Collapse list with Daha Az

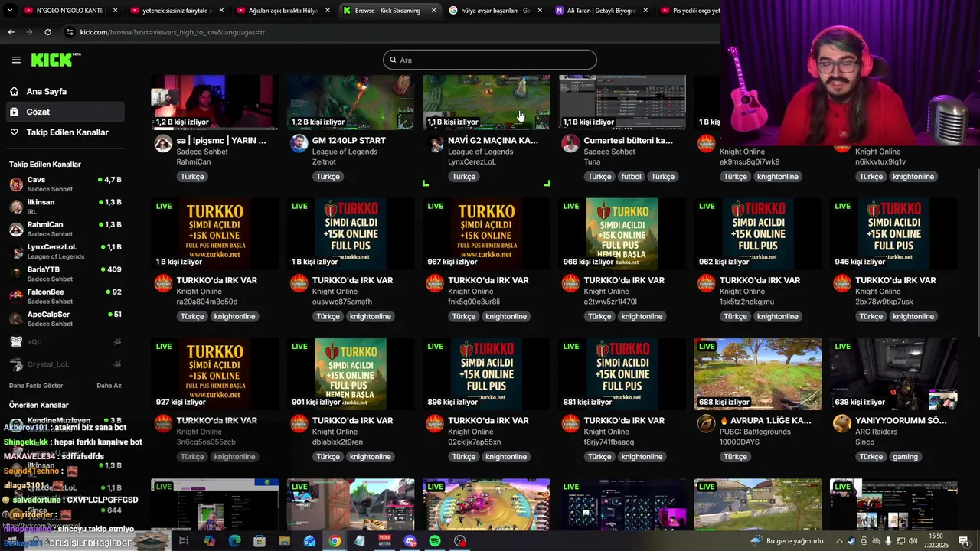coord(109,386)
